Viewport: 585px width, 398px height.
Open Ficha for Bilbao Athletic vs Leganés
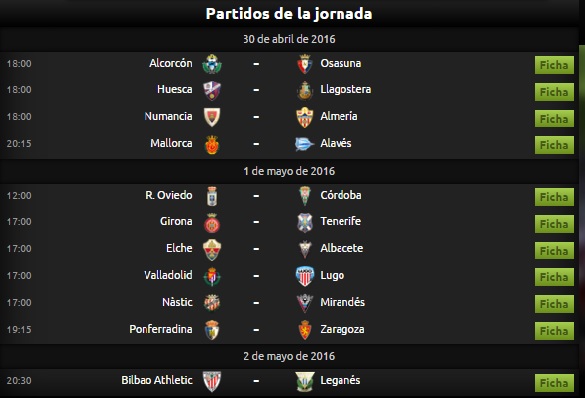point(554,383)
